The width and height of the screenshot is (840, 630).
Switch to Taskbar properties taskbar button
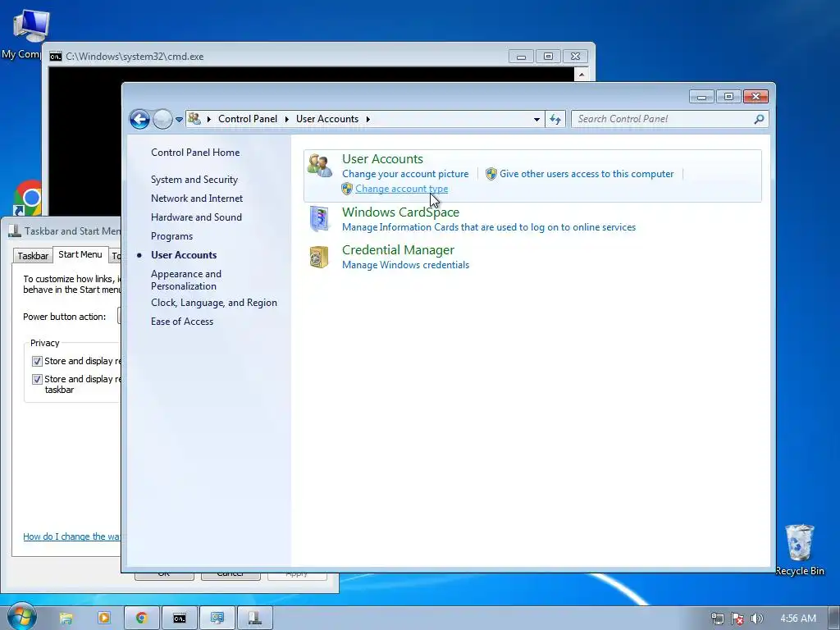[255, 619]
